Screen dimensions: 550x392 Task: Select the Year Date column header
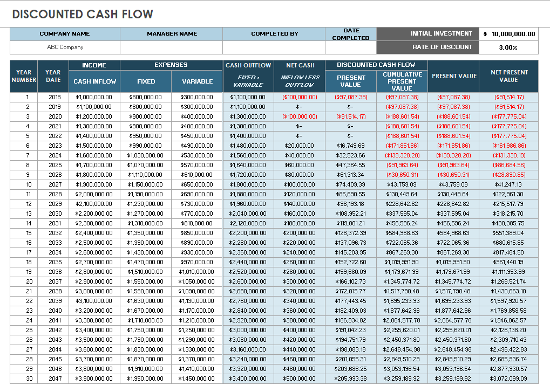tap(51, 75)
